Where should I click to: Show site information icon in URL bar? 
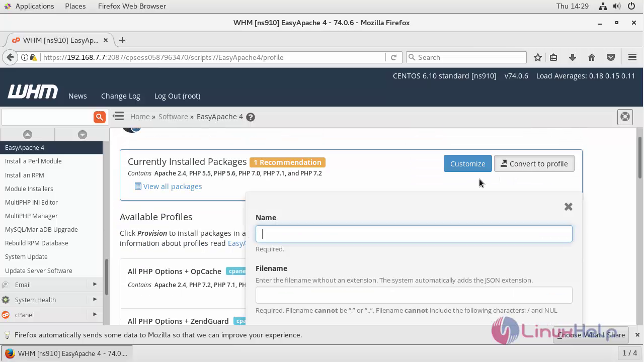tap(25, 57)
